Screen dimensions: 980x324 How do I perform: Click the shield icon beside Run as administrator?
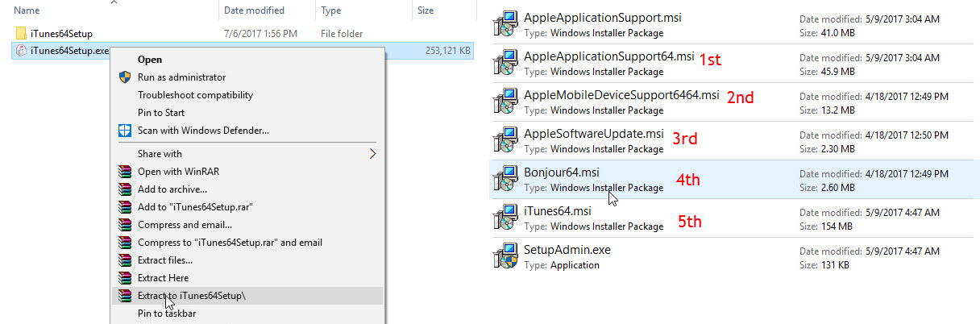pyautogui.click(x=125, y=77)
